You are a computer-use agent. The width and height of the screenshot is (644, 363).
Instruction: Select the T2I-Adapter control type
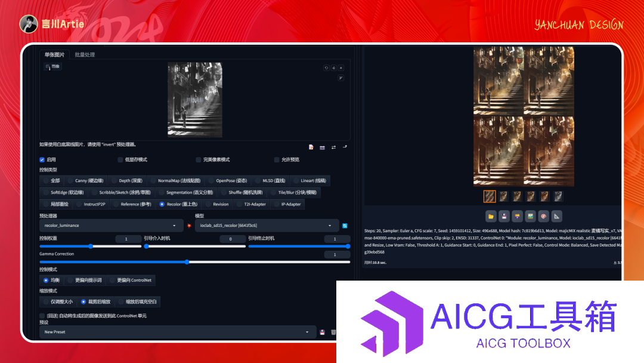[252, 204]
